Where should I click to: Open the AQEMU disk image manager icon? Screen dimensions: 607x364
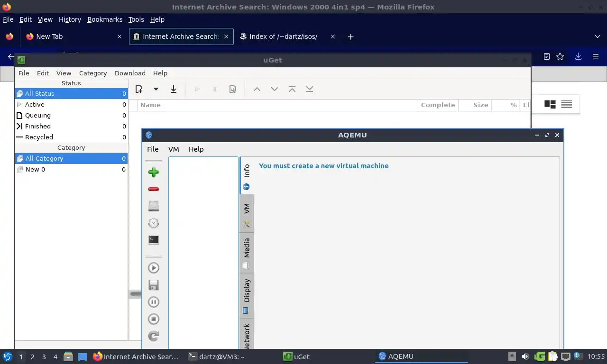click(153, 206)
